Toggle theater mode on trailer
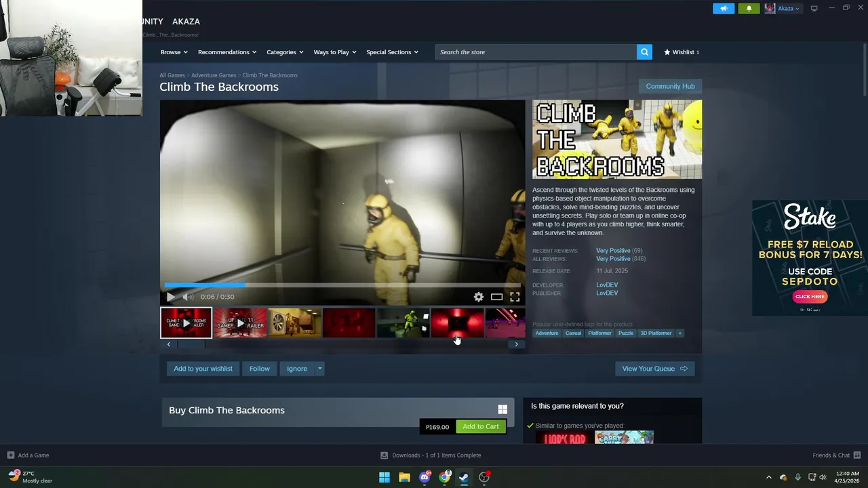The height and width of the screenshot is (488, 868). point(497,297)
